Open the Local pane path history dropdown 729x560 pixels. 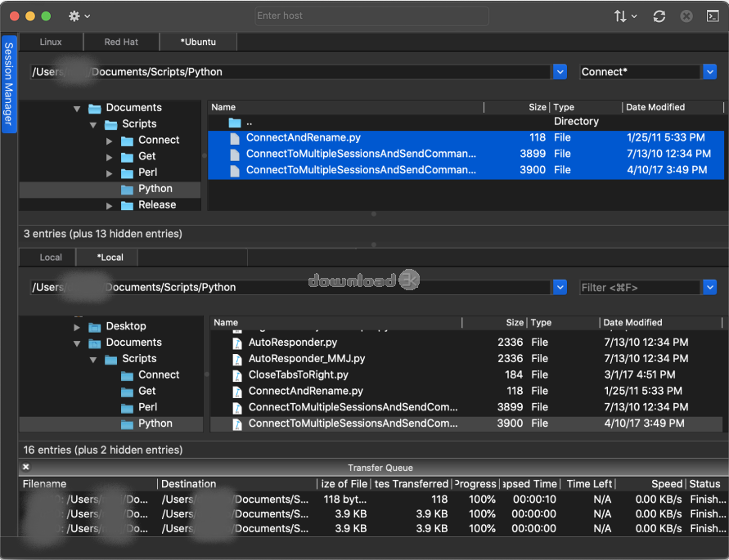(560, 288)
